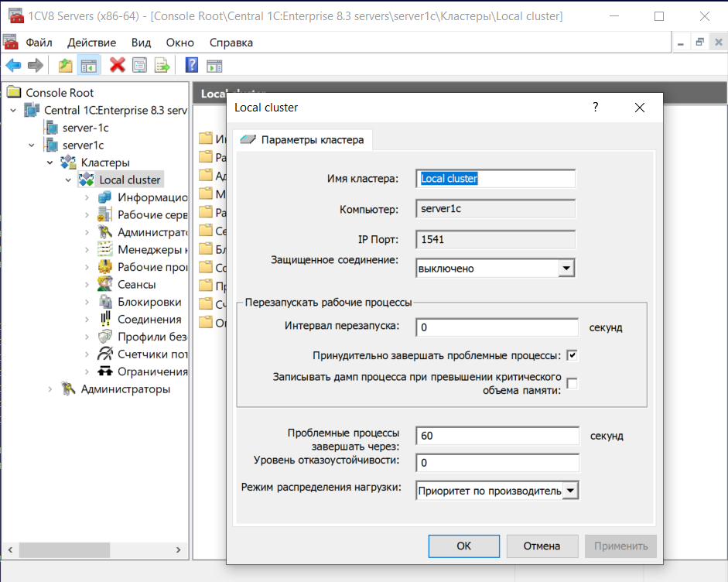
Task: Click the server1c node icon
Action: (50, 145)
